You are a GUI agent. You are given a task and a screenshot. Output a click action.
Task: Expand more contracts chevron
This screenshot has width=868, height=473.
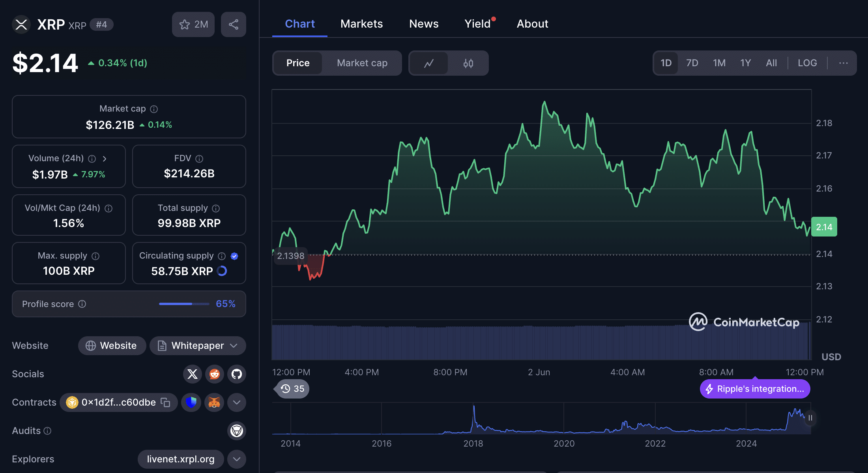[236, 402]
